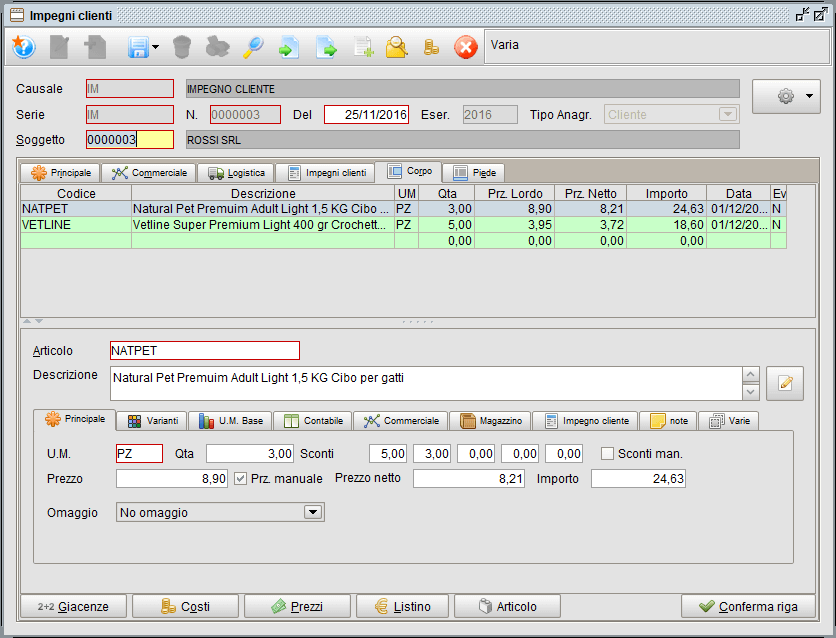
Task: Search records with the magnifying glass icon
Action: (x=253, y=47)
